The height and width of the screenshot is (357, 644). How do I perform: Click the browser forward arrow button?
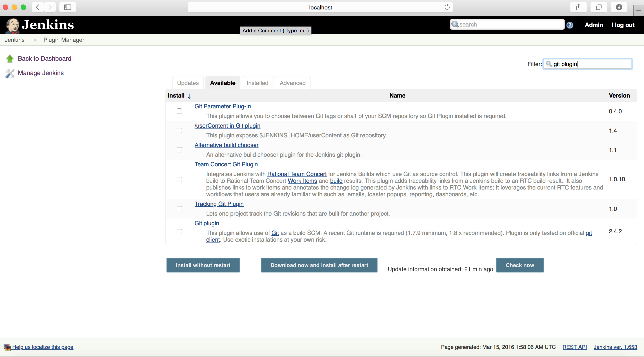click(x=50, y=7)
